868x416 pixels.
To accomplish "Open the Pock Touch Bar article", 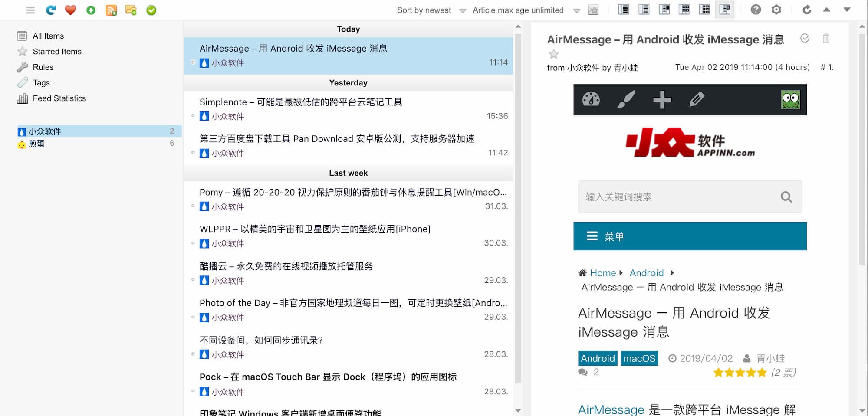I will [x=349, y=384].
